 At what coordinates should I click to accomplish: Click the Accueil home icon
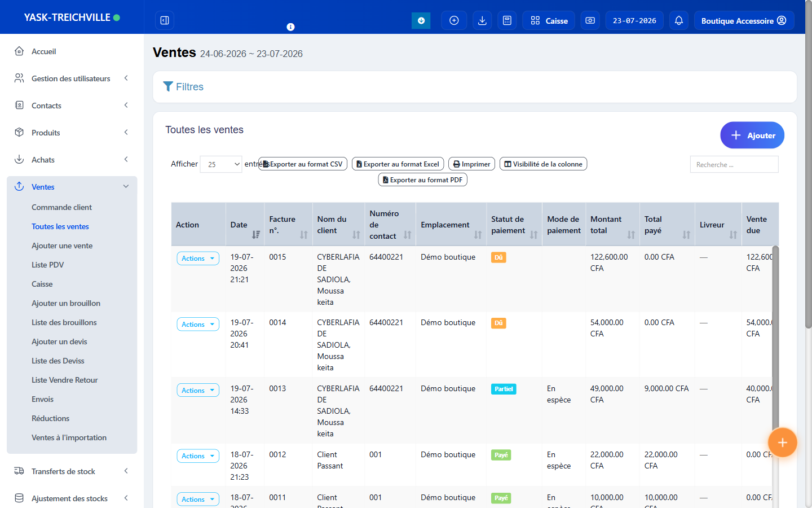(19, 51)
